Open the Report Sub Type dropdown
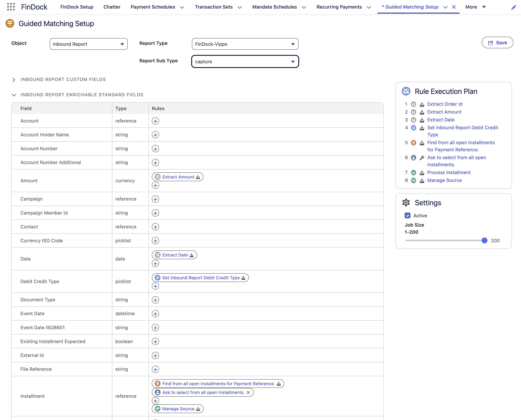The image size is (521, 420). coord(245,61)
